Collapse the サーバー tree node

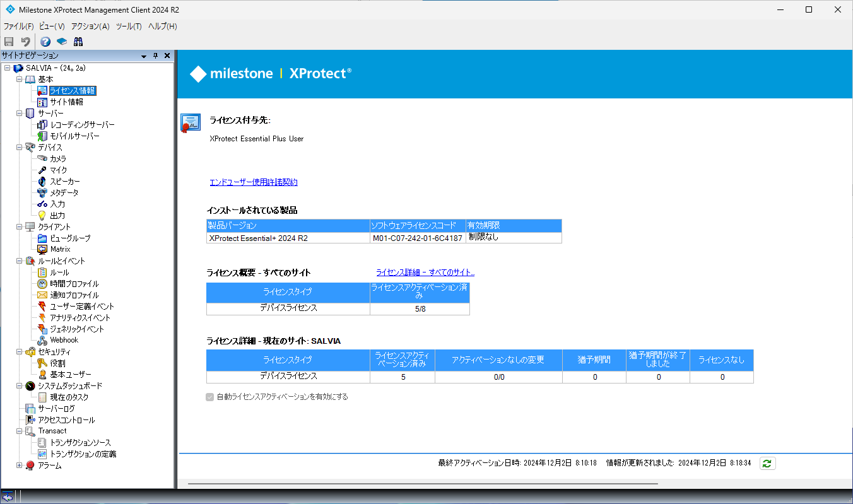(x=20, y=114)
